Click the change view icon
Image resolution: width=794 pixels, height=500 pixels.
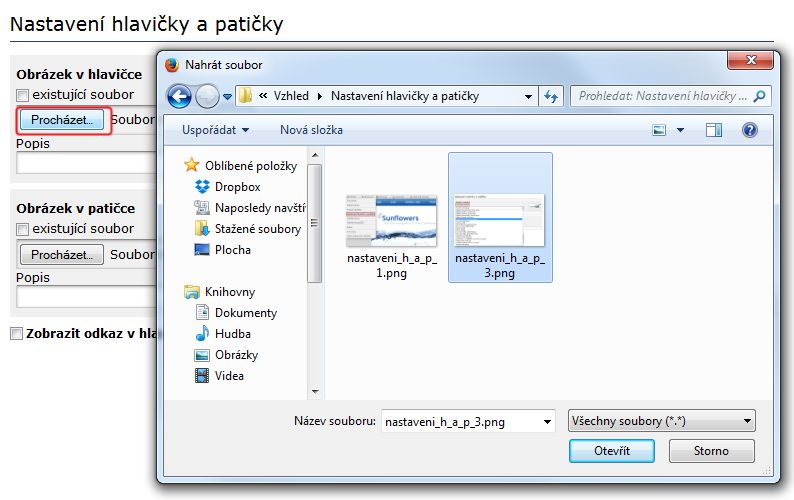point(659,130)
